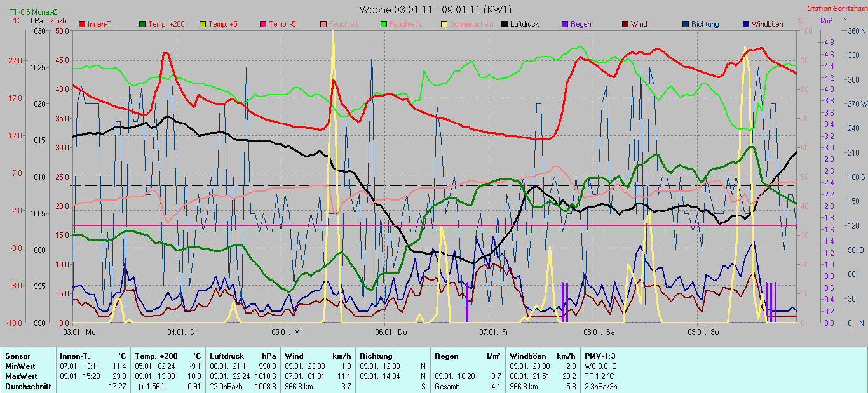This screenshot has height=393, width=868.
Task: Select the Richtung legend label
Action: (x=705, y=24)
